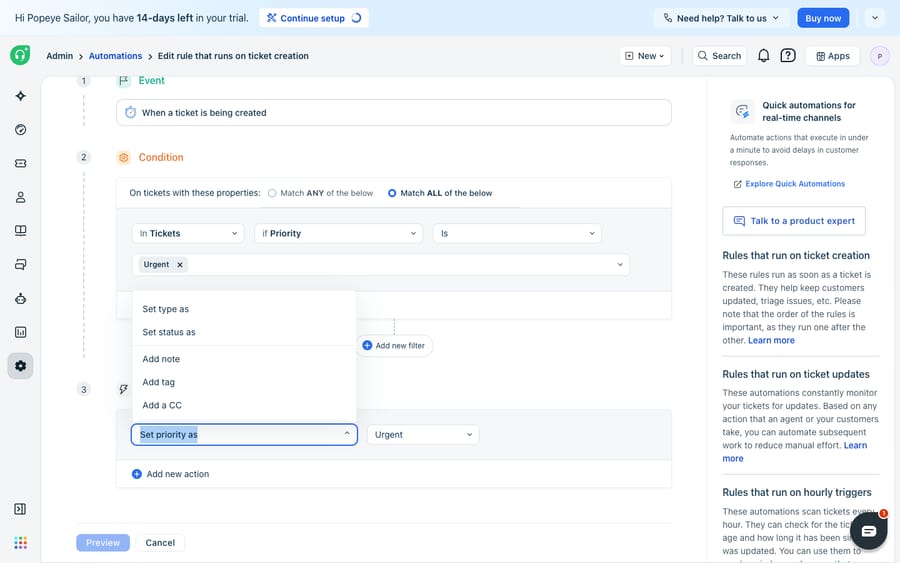Remove the Urgent tag with its x
The image size is (900, 563).
click(180, 265)
